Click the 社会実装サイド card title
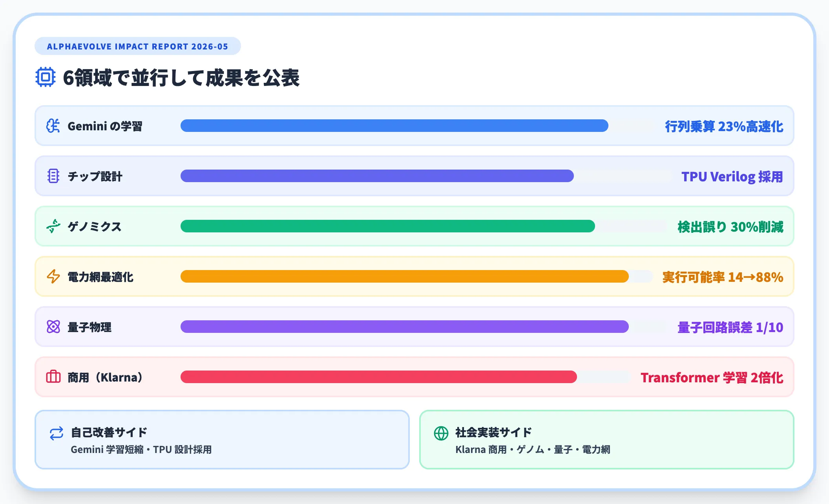The height and width of the screenshot is (504, 829). coord(494,432)
